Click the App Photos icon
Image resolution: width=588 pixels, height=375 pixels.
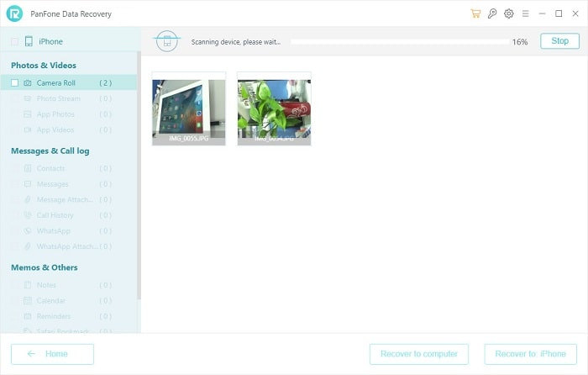(x=28, y=114)
